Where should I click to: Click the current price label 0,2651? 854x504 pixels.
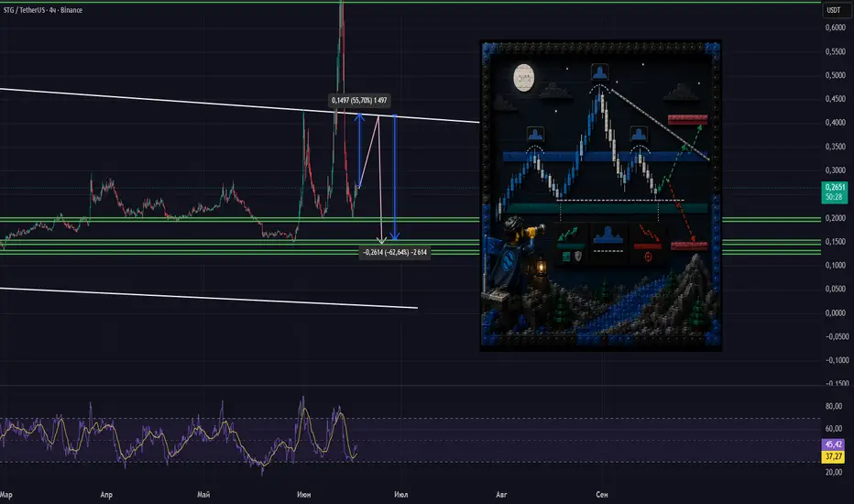(835, 188)
